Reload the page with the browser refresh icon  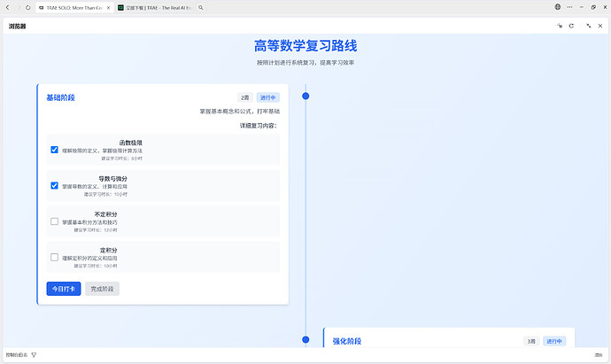(28, 7)
